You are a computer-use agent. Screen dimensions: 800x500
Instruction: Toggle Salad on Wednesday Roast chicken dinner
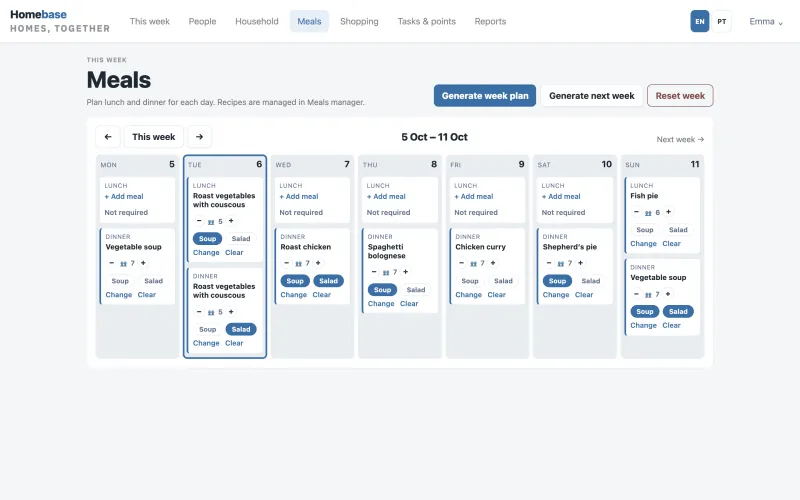329,281
